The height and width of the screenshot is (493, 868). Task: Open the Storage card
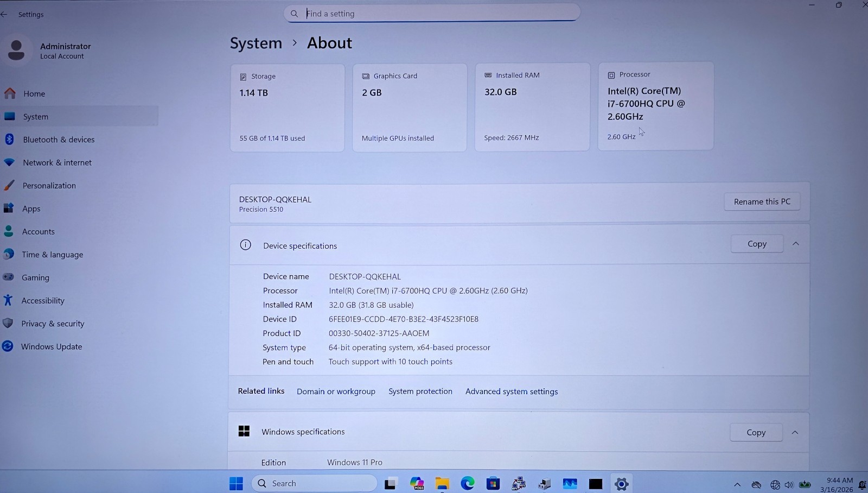pyautogui.click(x=288, y=108)
